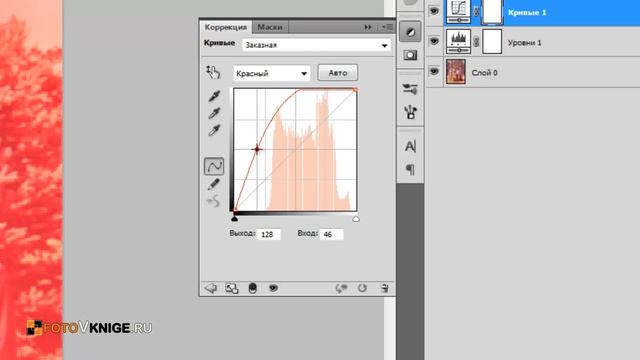Open the Красный channel dropdown
Screen dimensions: 640x360
tap(271, 73)
